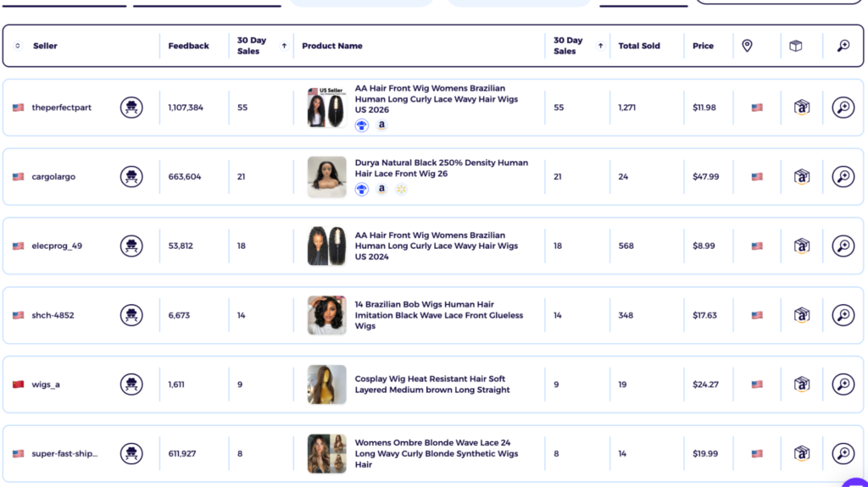
Task: Click Cosplay Wig product thumbnail
Action: pos(326,384)
